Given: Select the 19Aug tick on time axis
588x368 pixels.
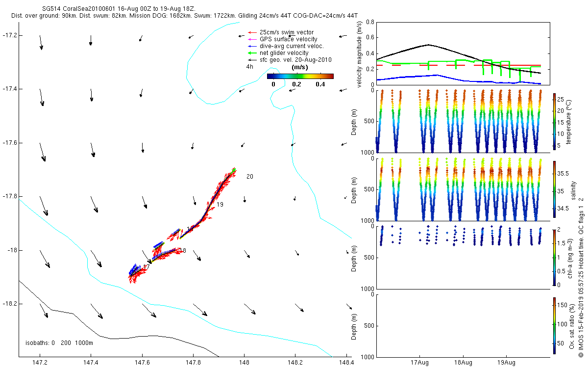Looking at the screenshot, I should [x=506, y=357].
